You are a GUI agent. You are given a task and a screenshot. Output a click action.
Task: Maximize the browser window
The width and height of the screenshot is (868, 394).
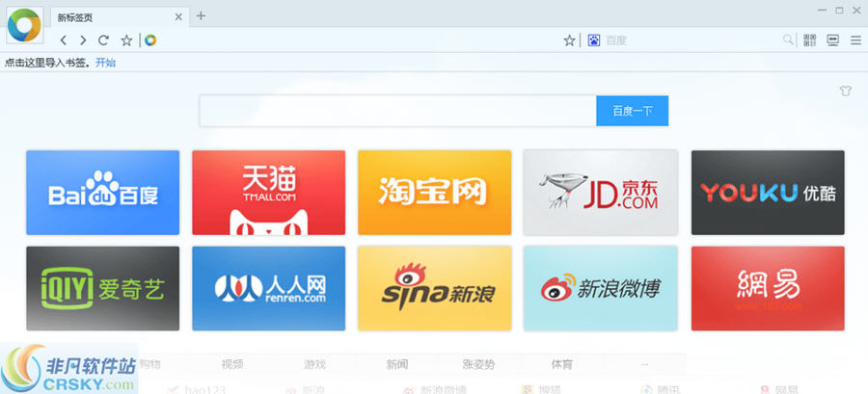click(x=839, y=10)
